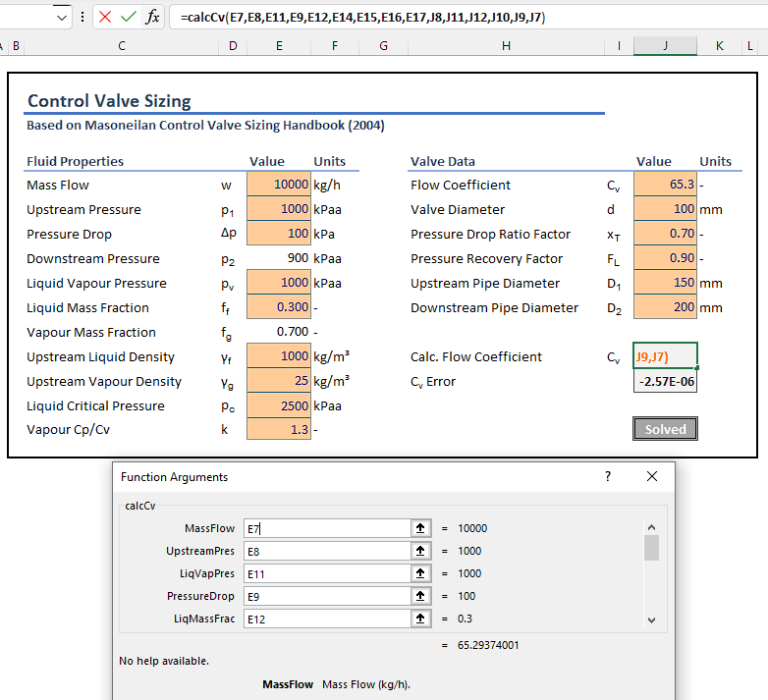
Task: Select the Flow Coefficient 65.3 cell
Action: click(x=665, y=185)
